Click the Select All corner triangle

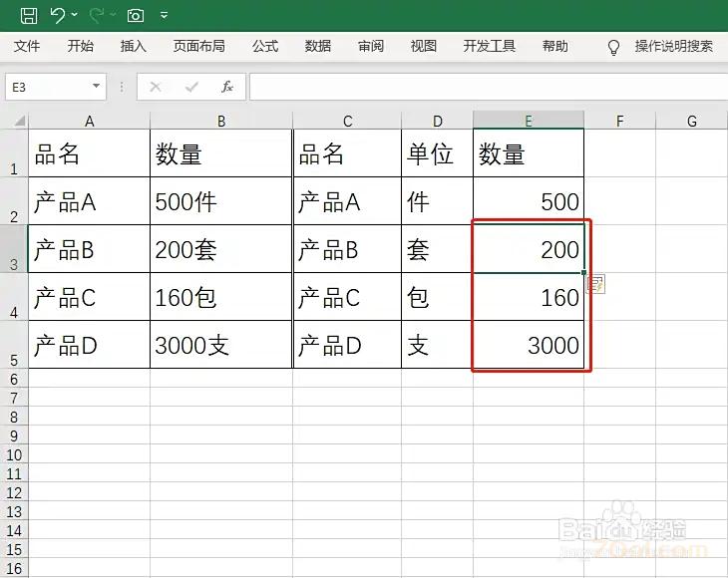click(19, 122)
